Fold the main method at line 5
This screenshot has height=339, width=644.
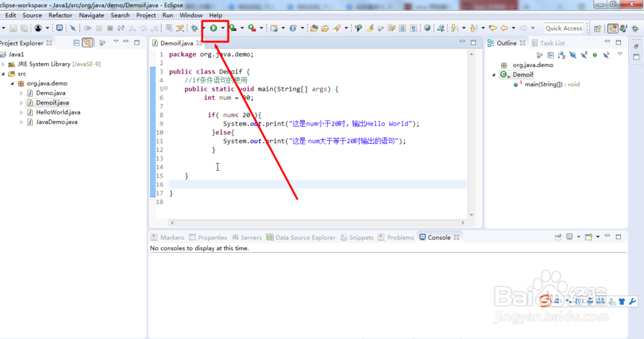166,88
